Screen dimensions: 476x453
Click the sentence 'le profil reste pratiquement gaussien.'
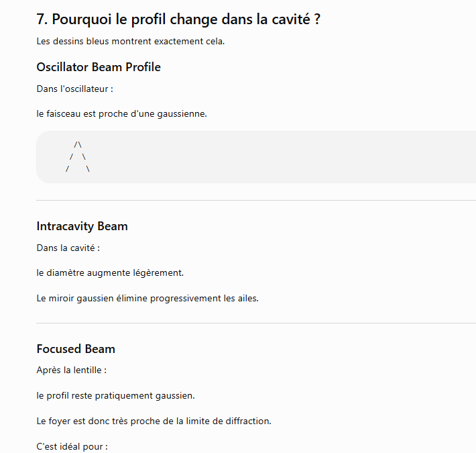coord(116,395)
